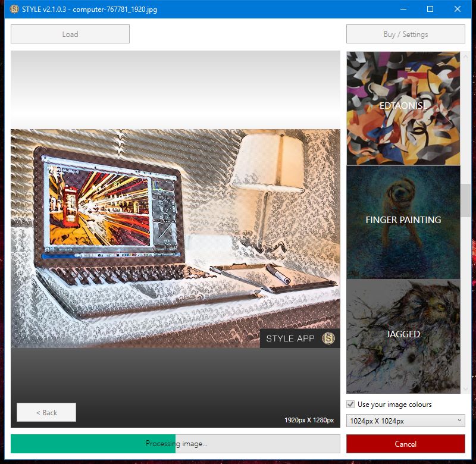This screenshot has width=476, height=464.
Task: Toggle Use your image colours checkbox
Action: pos(350,405)
